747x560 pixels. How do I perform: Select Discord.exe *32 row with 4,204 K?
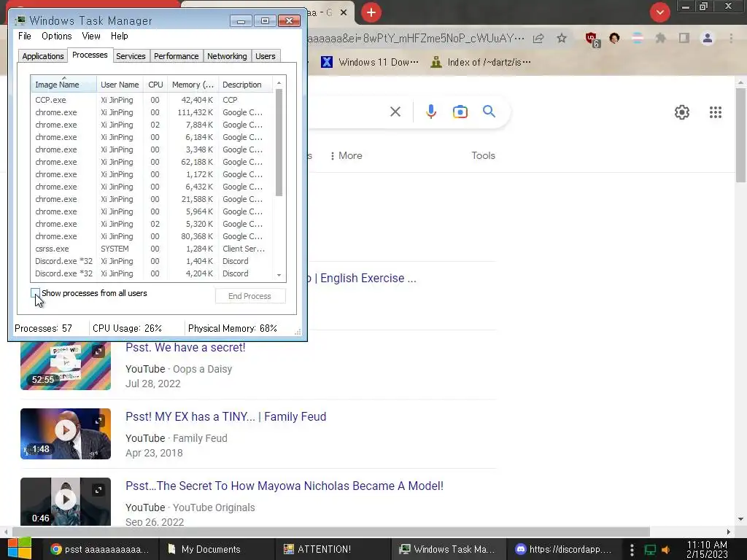tap(152, 273)
